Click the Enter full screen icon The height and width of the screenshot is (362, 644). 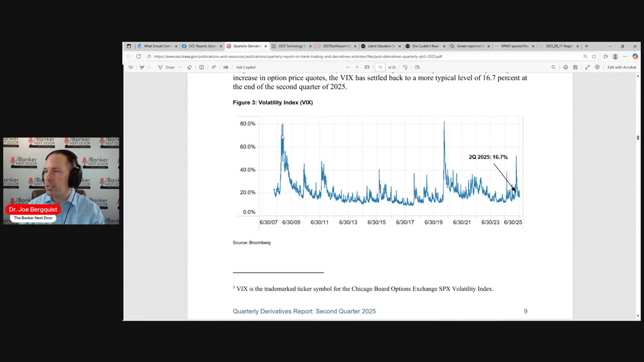[x=587, y=67]
